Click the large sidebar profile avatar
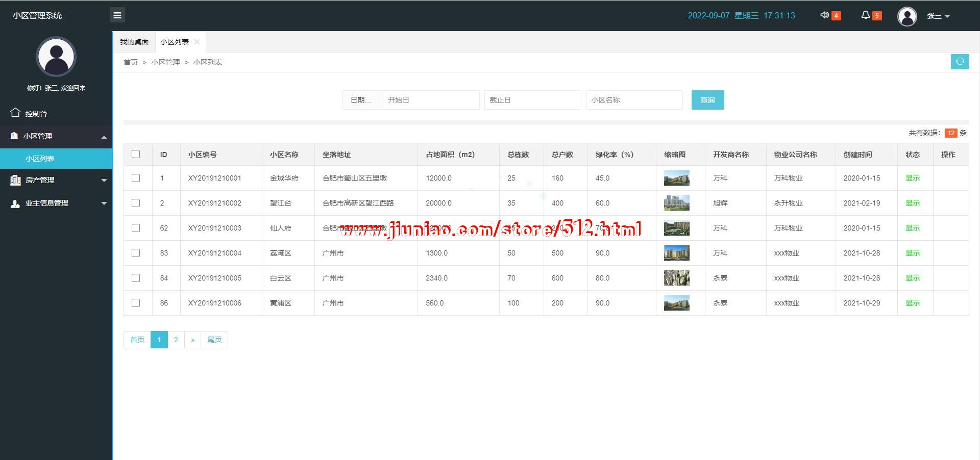Viewport: 980px width, 460px height. [56, 57]
